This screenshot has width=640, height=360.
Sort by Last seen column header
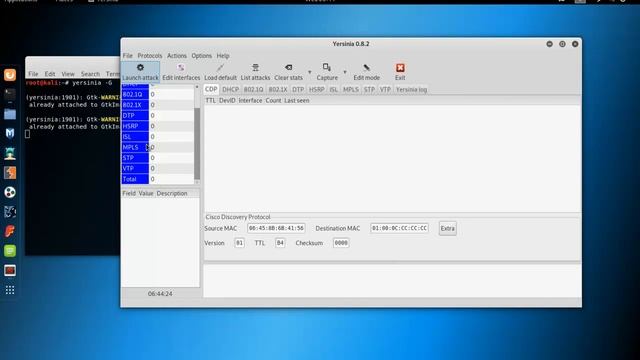click(297, 100)
